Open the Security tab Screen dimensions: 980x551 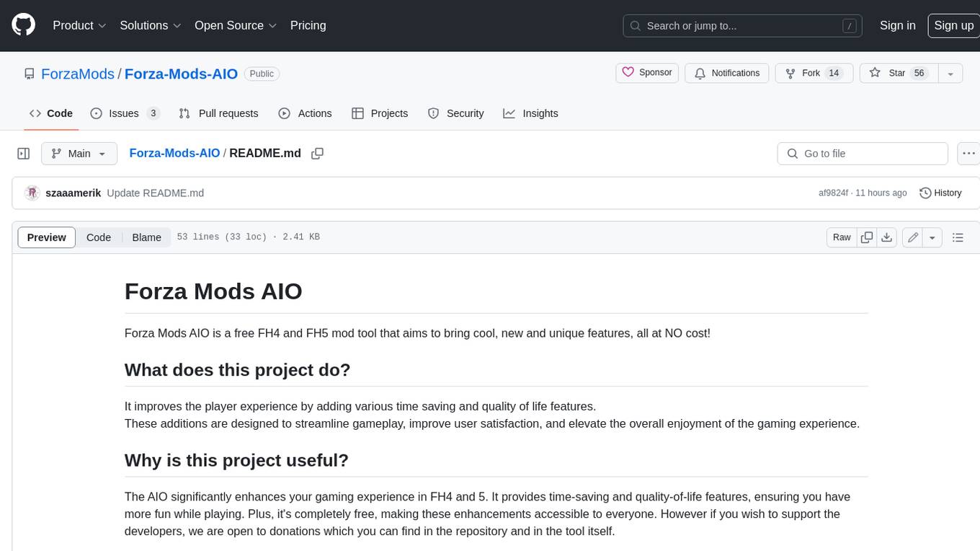455,113
